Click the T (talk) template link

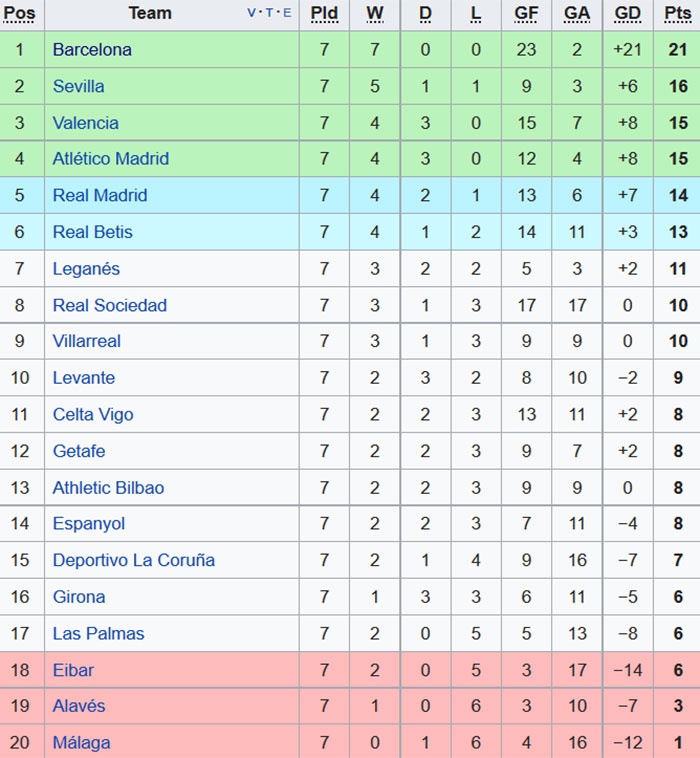point(270,13)
